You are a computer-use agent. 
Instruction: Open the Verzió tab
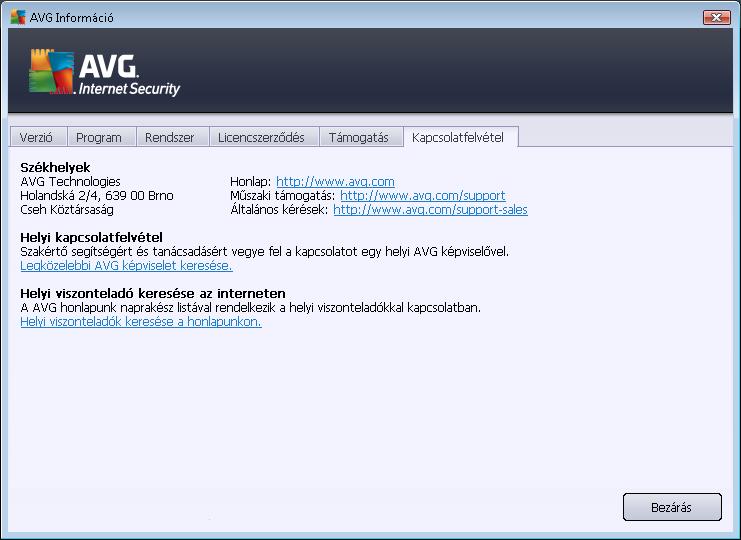pos(38,137)
